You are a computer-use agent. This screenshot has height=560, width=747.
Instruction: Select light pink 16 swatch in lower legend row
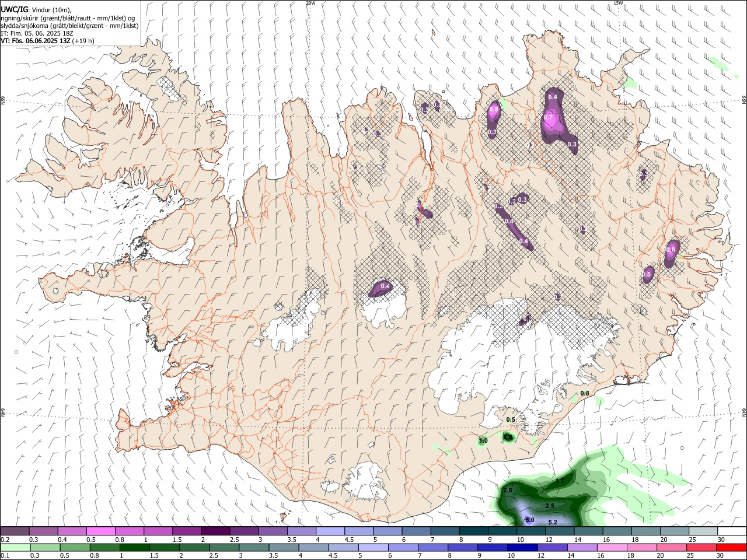click(x=612, y=547)
